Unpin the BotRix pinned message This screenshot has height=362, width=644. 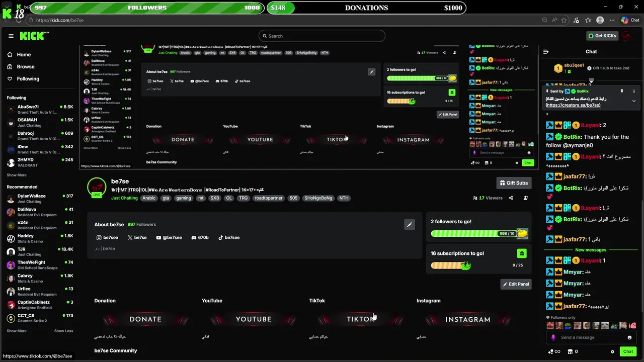(622, 91)
